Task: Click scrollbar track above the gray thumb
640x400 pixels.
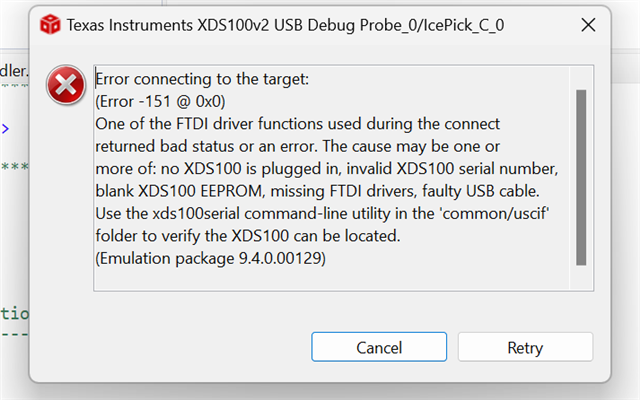Action: (x=581, y=78)
